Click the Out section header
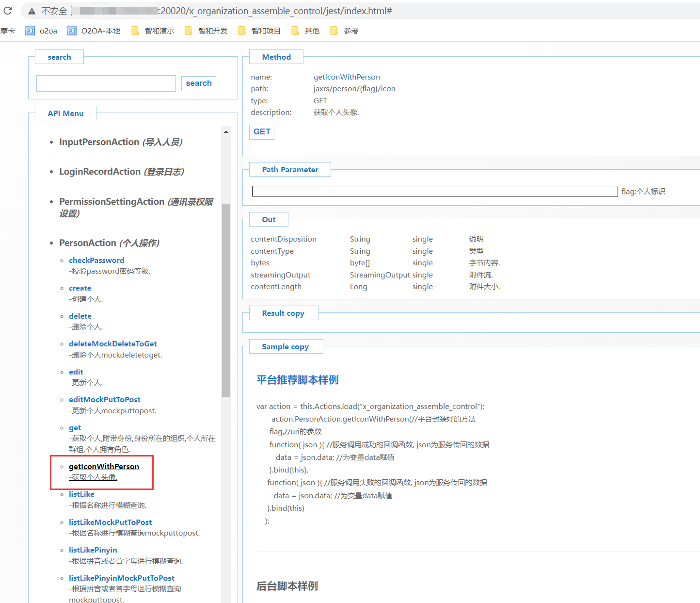This screenshot has width=700, height=603. coord(269,220)
